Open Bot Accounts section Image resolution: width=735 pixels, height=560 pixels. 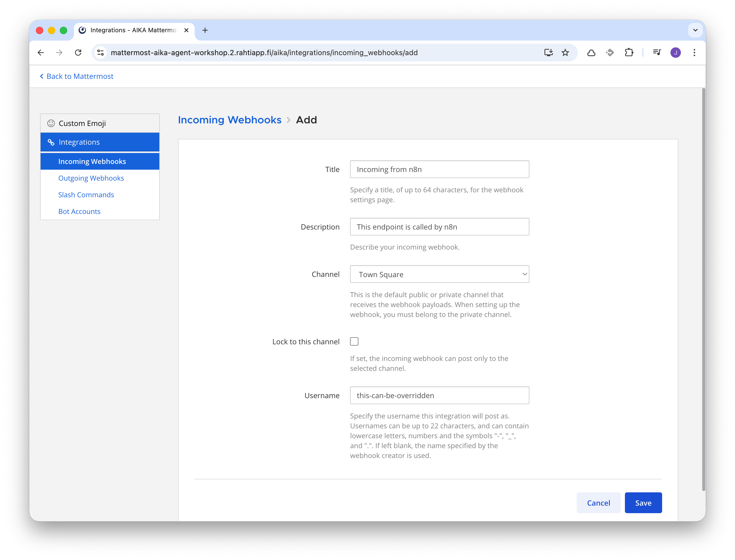79,211
